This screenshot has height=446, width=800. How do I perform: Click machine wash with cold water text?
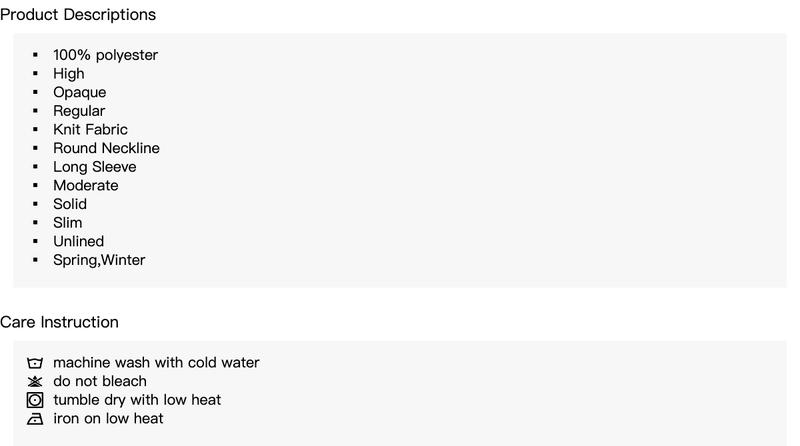click(156, 362)
